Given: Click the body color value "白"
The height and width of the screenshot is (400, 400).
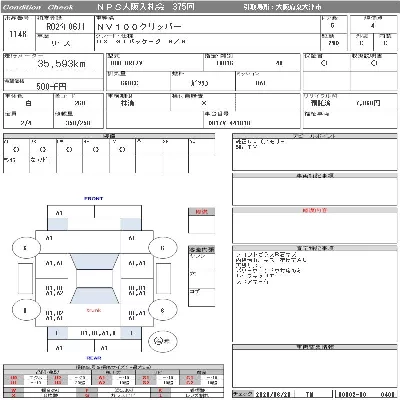Looking at the screenshot, I should pos(28,104).
